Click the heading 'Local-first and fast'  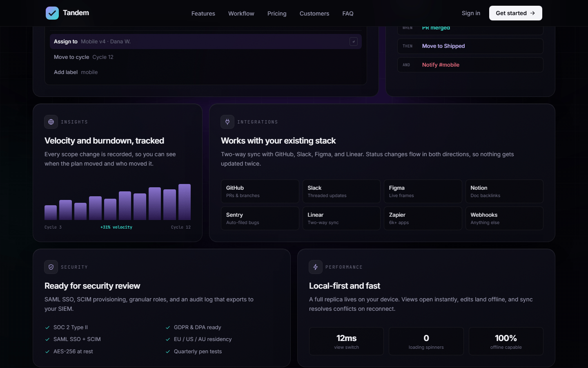pos(345,286)
